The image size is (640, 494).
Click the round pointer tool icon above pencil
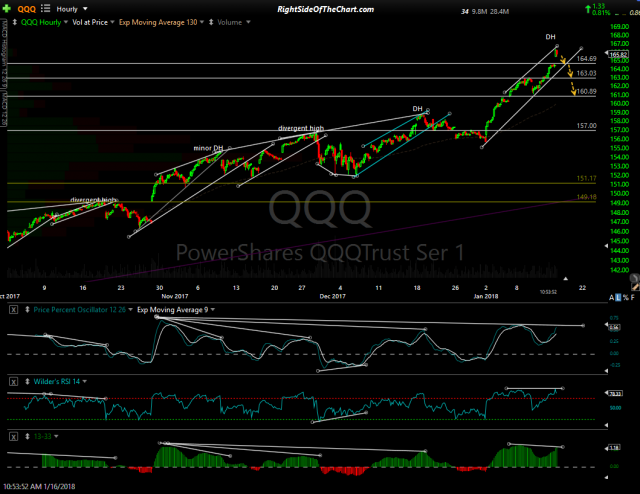[x=635, y=278]
